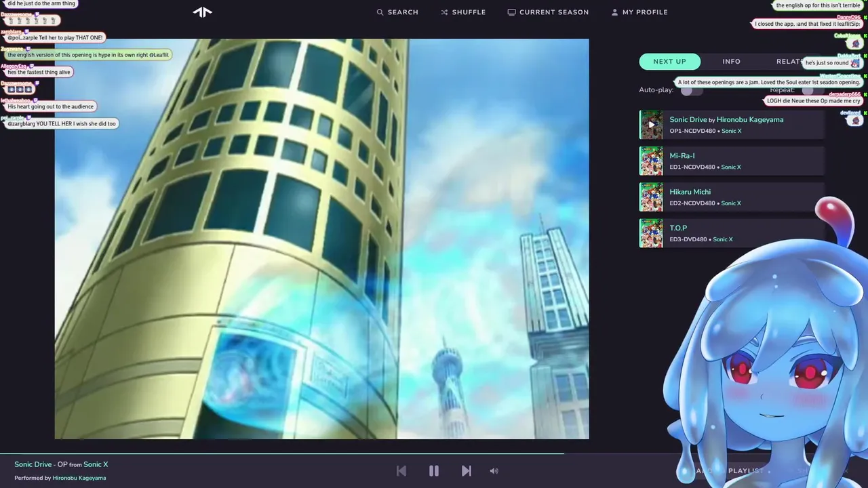Screen dimensions: 868x488
Task: Open Sonic X link under Mi-Ra-I
Action: 731,167
